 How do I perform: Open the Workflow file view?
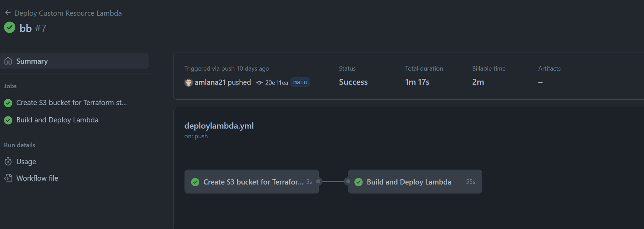(x=37, y=178)
